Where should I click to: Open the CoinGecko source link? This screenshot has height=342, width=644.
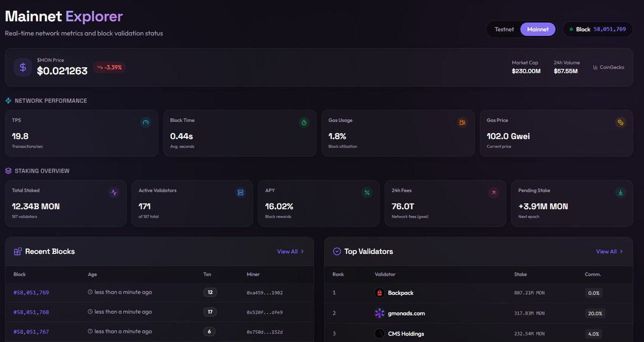609,67
